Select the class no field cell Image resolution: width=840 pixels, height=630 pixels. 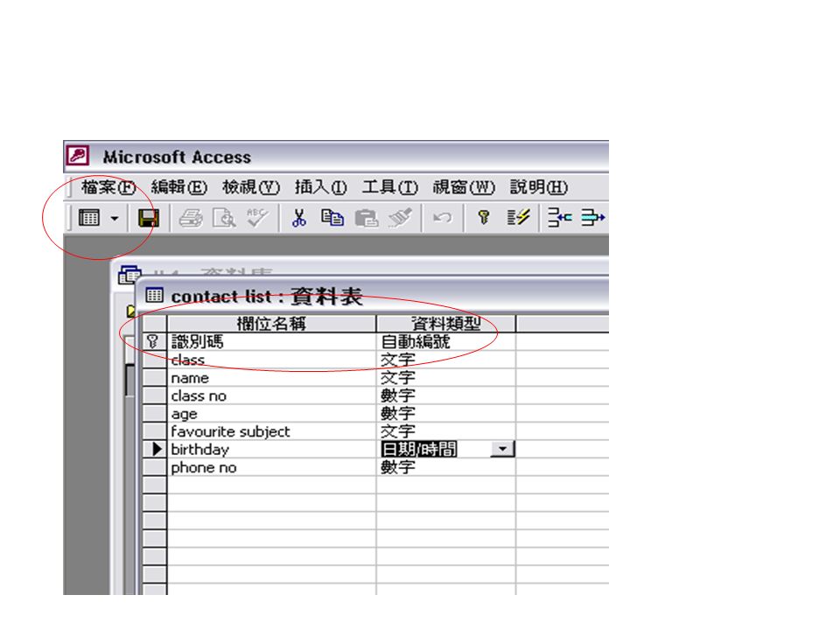pos(271,395)
